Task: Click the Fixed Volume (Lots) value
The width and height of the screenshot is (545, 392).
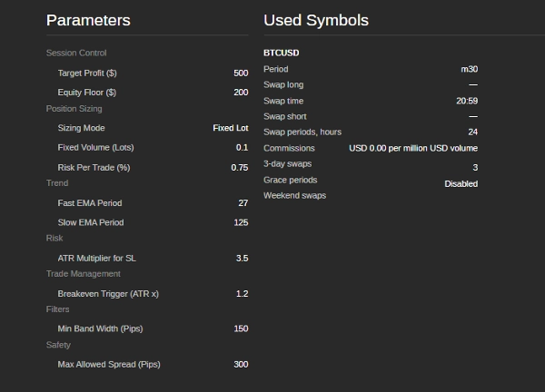Action: [x=242, y=147]
